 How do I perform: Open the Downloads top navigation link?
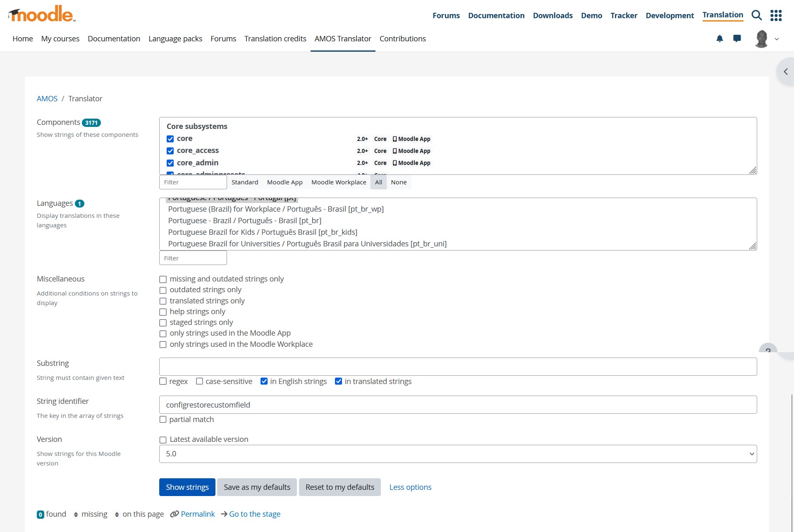552,15
